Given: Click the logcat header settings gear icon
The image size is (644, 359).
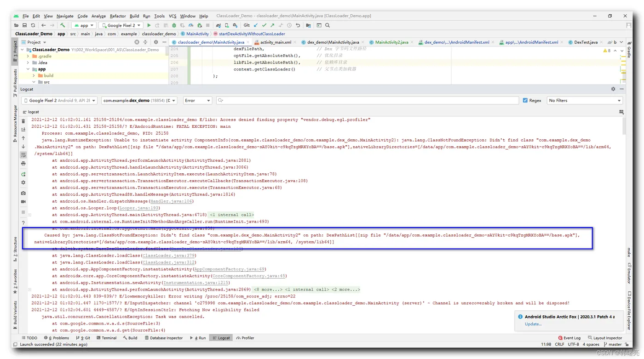Looking at the screenshot, I should pos(23,182).
